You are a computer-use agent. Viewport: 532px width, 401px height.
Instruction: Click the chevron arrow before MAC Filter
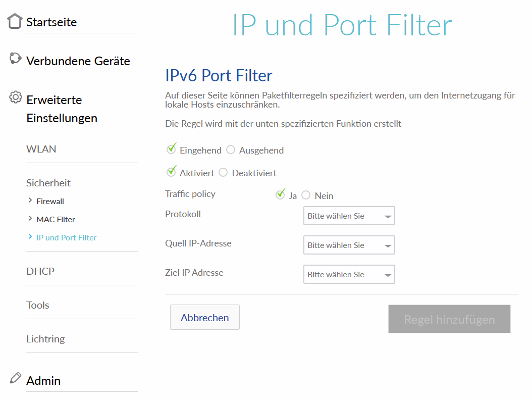pos(30,219)
